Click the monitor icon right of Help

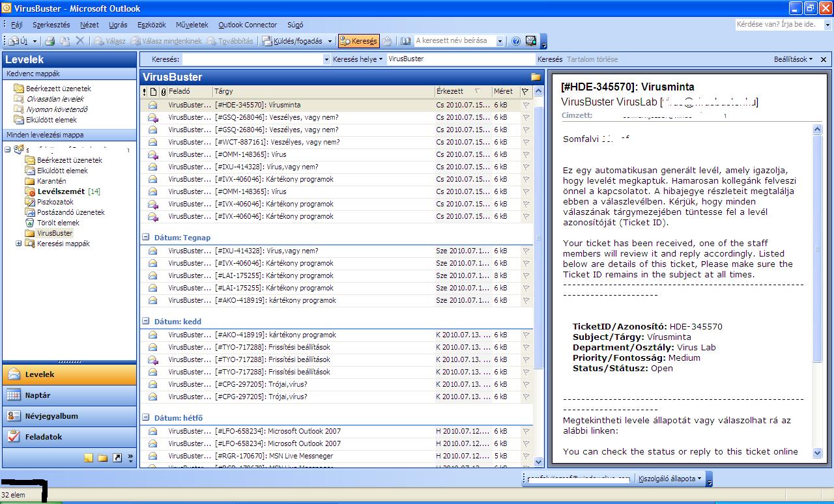coord(531,41)
